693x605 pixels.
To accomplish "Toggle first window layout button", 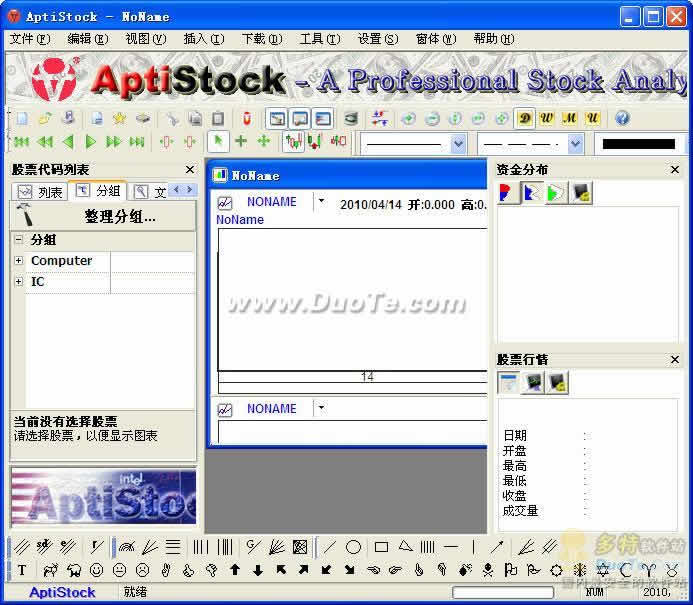I will pos(277,118).
